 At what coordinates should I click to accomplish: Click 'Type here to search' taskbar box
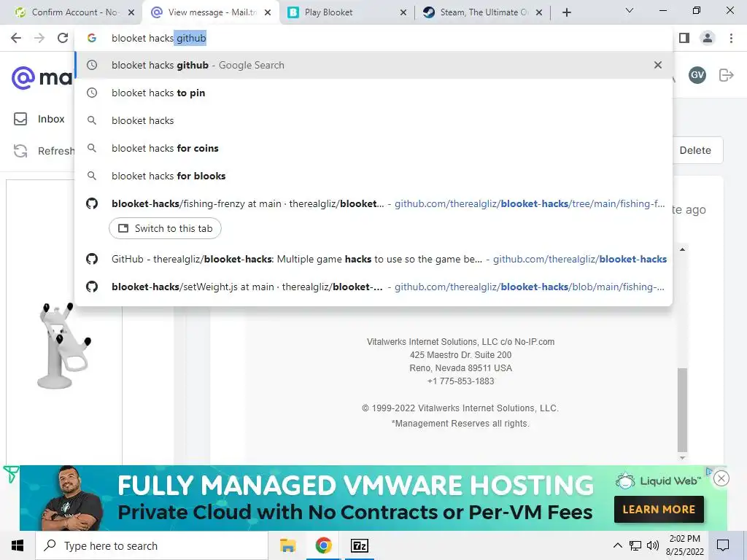coord(152,545)
